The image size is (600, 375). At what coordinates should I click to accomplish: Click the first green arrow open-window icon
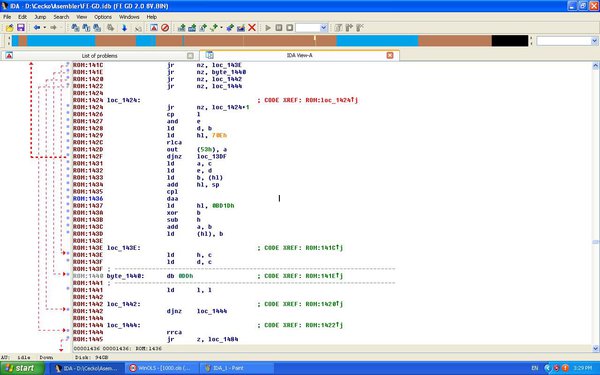point(181,28)
